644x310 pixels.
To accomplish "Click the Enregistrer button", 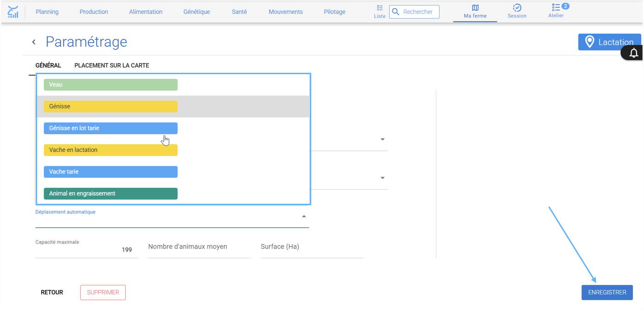I will click(x=607, y=293).
